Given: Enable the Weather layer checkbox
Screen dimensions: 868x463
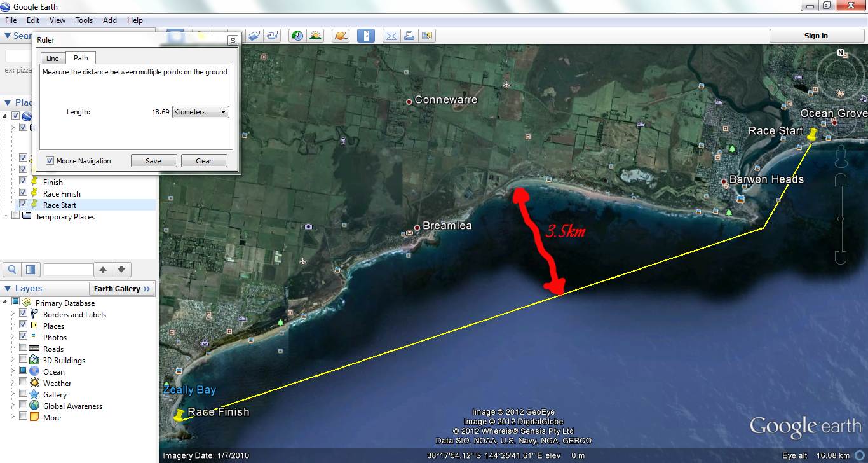Looking at the screenshot, I should 24,383.
